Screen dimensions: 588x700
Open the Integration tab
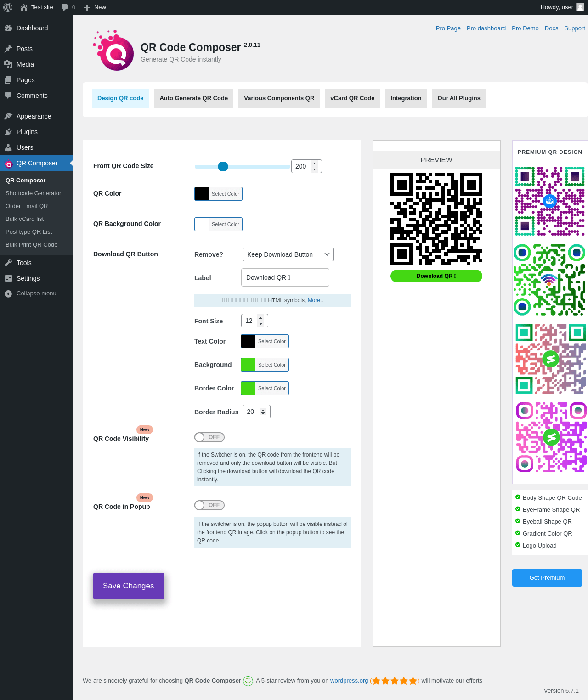(406, 98)
